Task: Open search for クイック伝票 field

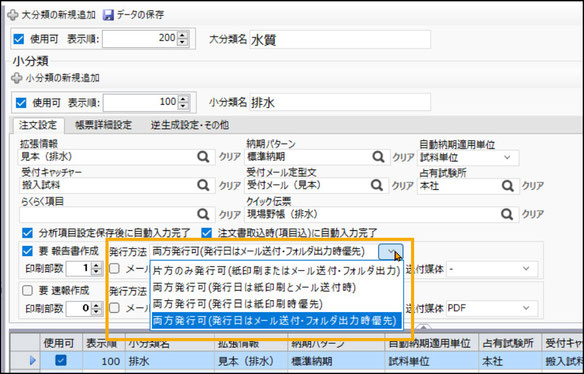Action: (507, 214)
